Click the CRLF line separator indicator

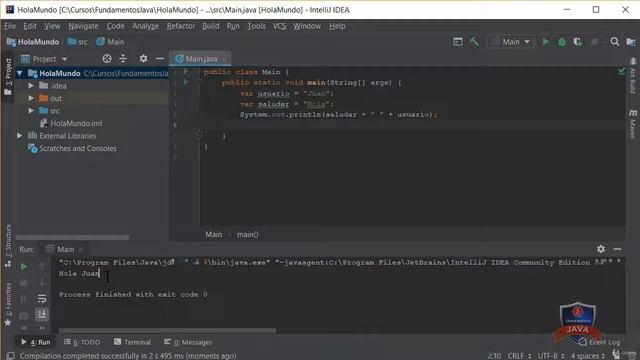pos(519,356)
